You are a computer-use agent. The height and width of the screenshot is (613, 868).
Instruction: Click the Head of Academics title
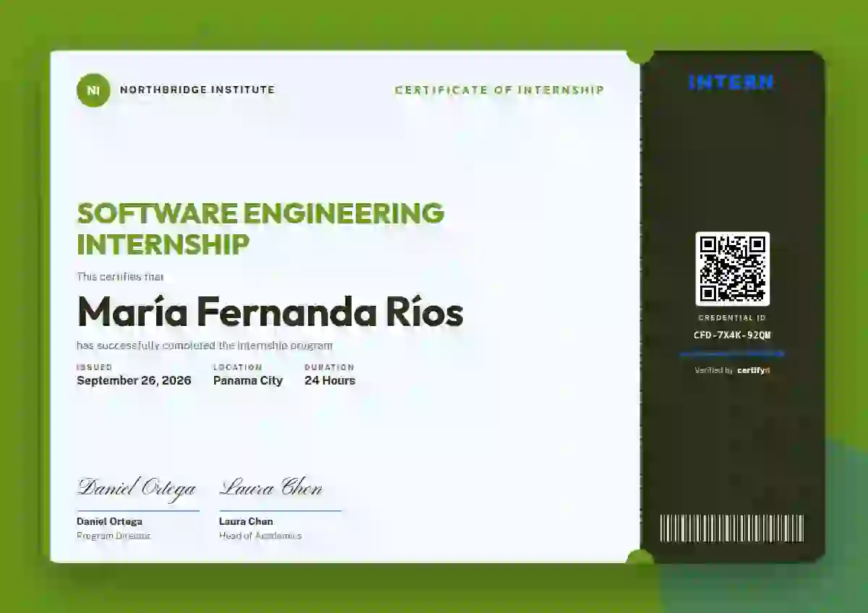[260, 536]
